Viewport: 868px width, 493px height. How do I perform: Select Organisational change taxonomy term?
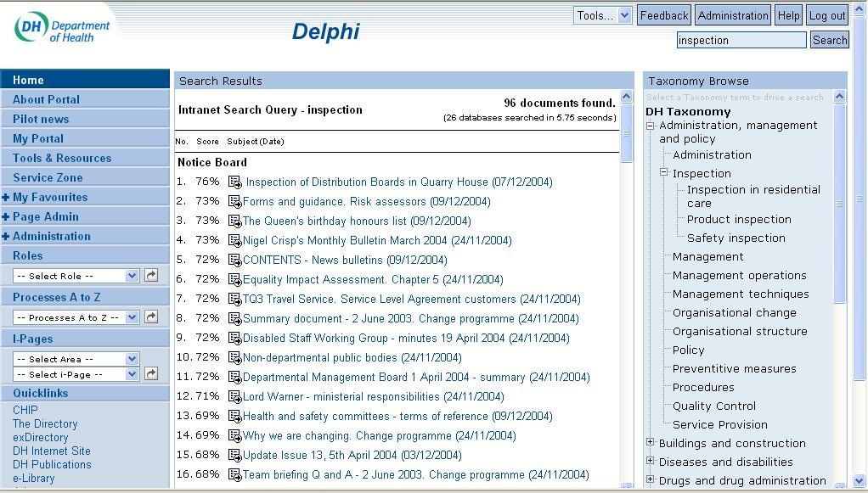pos(735,312)
